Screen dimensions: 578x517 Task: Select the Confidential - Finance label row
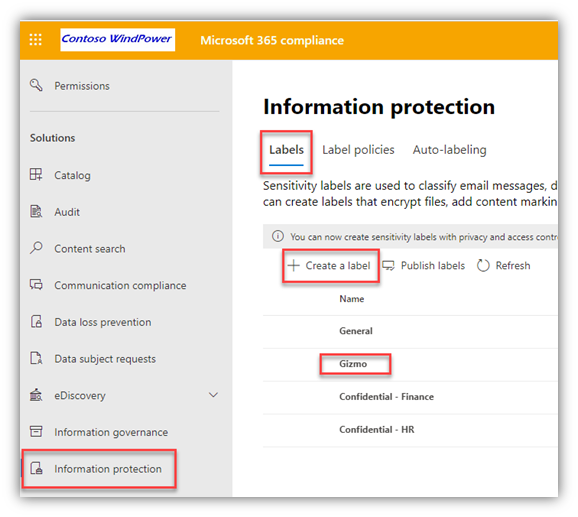coord(410,397)
